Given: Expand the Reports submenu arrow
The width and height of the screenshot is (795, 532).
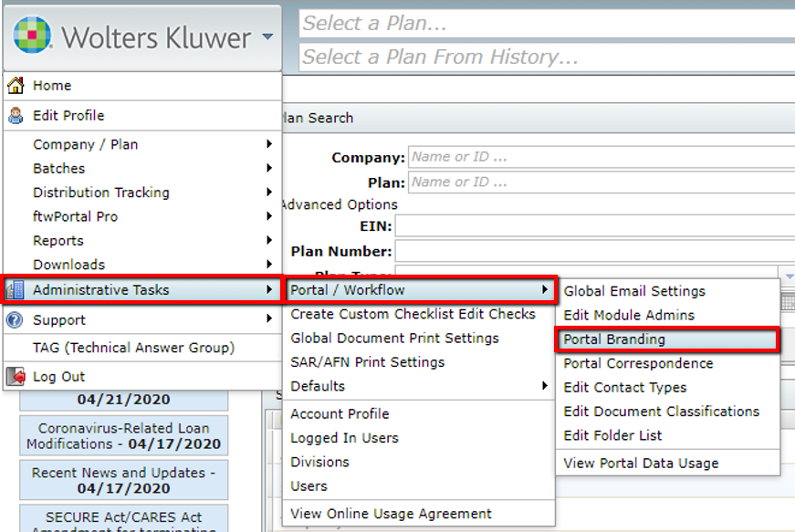Looking at the screenshot, I should pyautogui.click(x=269, y=240).
